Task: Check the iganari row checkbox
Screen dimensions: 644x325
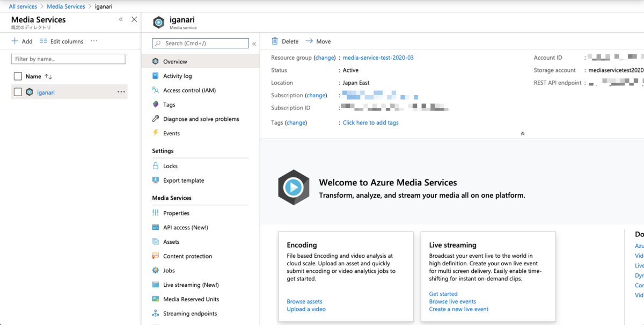Action: [x=18, y=92]
